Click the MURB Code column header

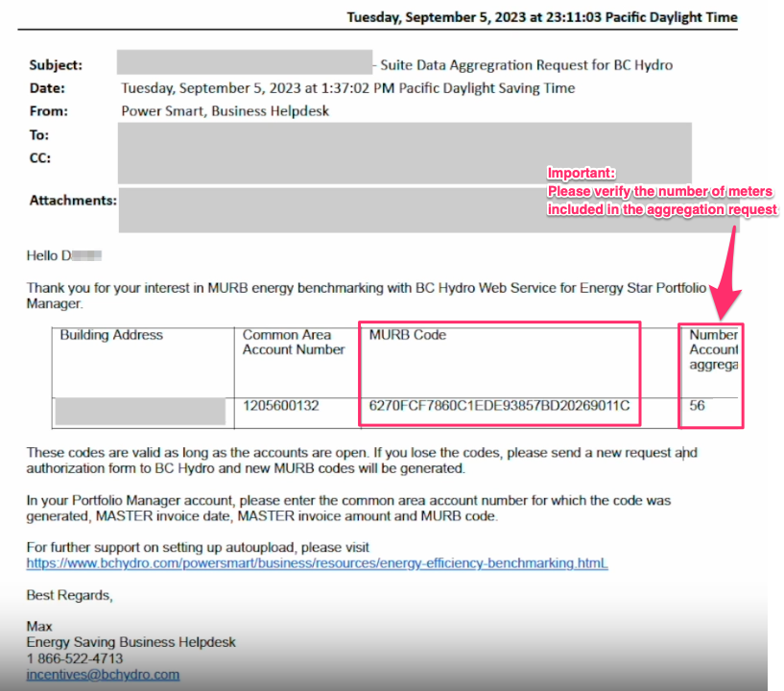pyautogui.click(x=408, y=335)
